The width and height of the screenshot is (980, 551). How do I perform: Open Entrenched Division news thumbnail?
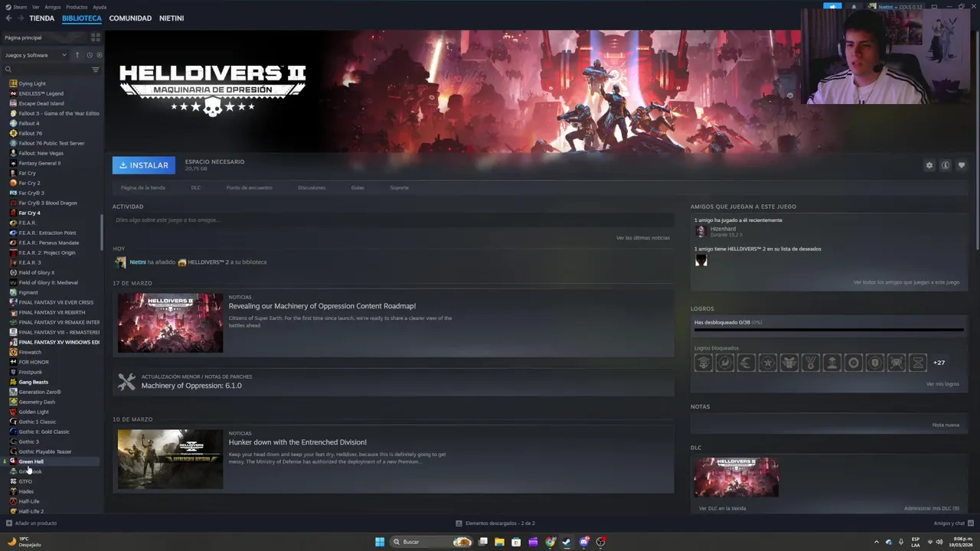click(170, 459)
